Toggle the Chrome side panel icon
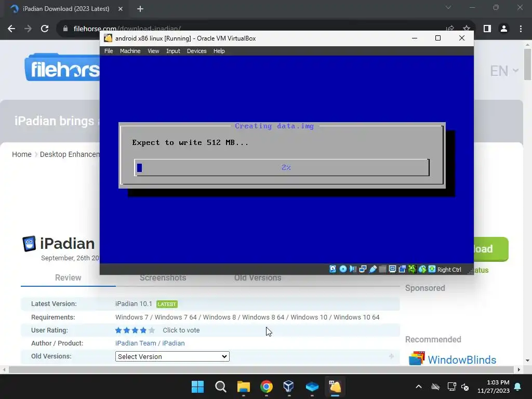Screen dimensions: 532x399 coord(487,29)
